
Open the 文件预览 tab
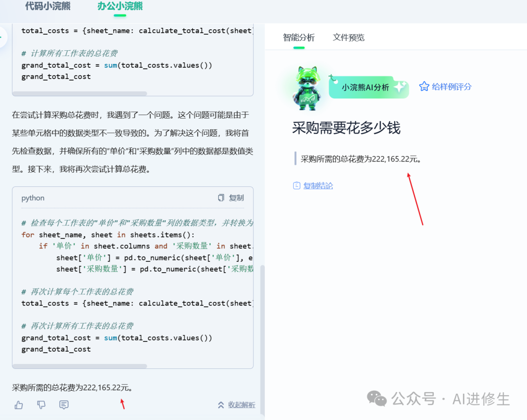[348, 37]
